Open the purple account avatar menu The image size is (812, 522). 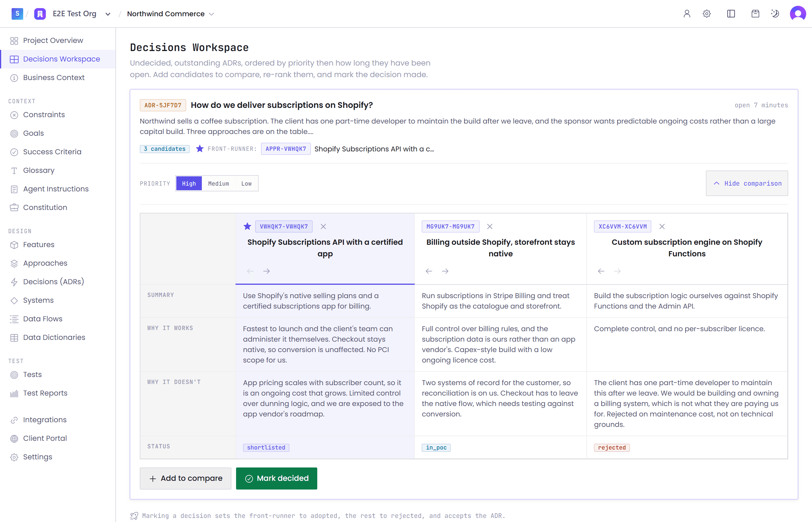click(798, 14)
